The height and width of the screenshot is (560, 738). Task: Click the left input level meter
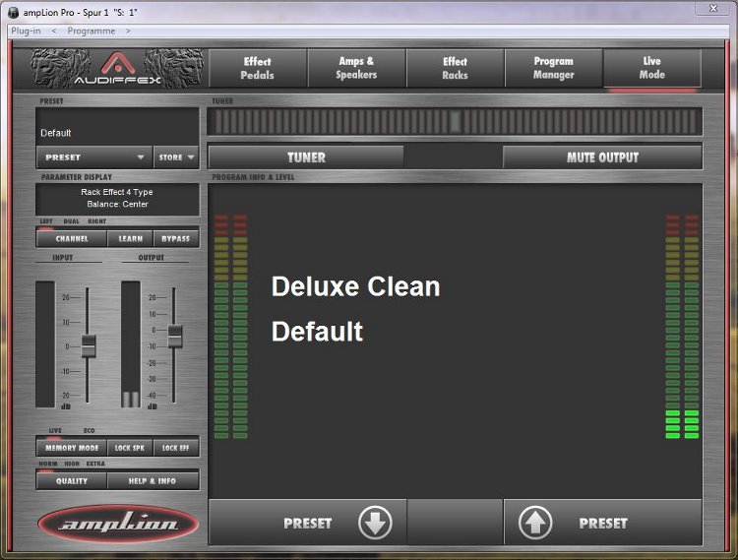click(230, 327)
